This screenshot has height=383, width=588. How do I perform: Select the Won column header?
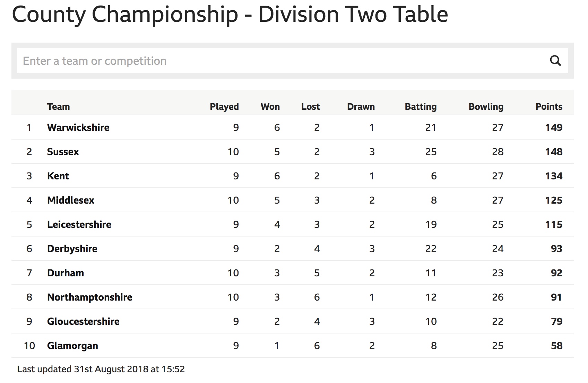270,107
